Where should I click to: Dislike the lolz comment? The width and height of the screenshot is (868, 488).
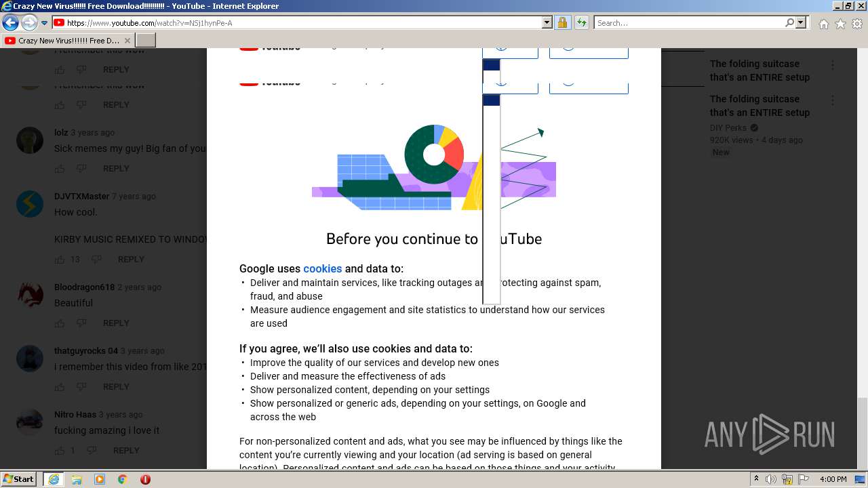coord(81,169)
